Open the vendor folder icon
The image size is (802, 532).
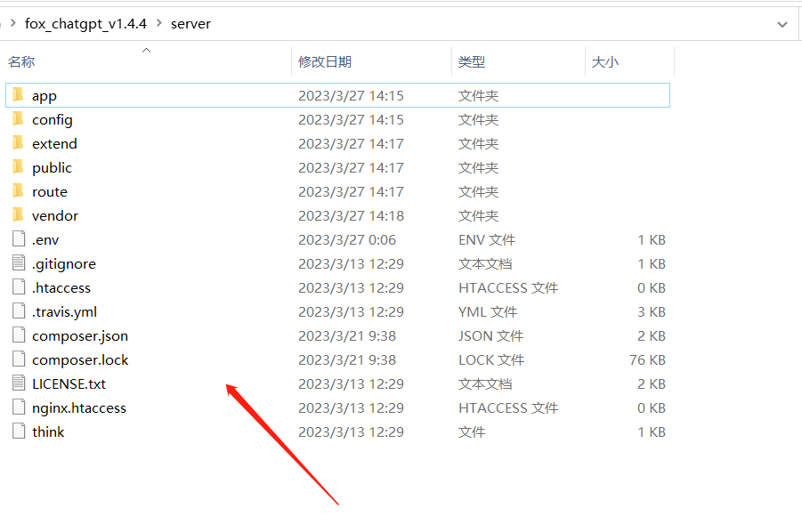(19, 215)
